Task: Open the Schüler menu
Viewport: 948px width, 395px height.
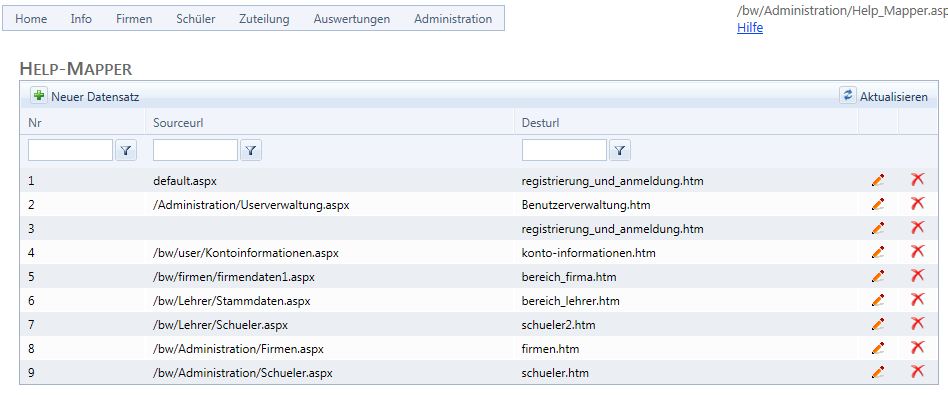Action: click(196, 19)
